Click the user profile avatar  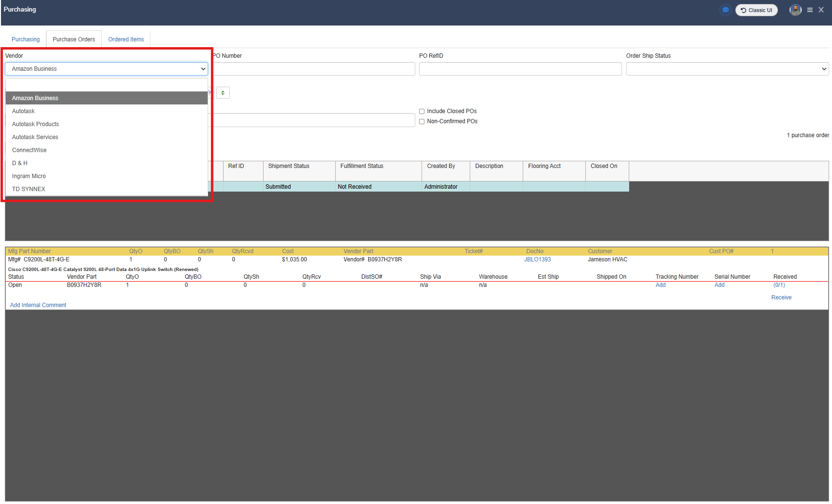[x=795, y=10]
